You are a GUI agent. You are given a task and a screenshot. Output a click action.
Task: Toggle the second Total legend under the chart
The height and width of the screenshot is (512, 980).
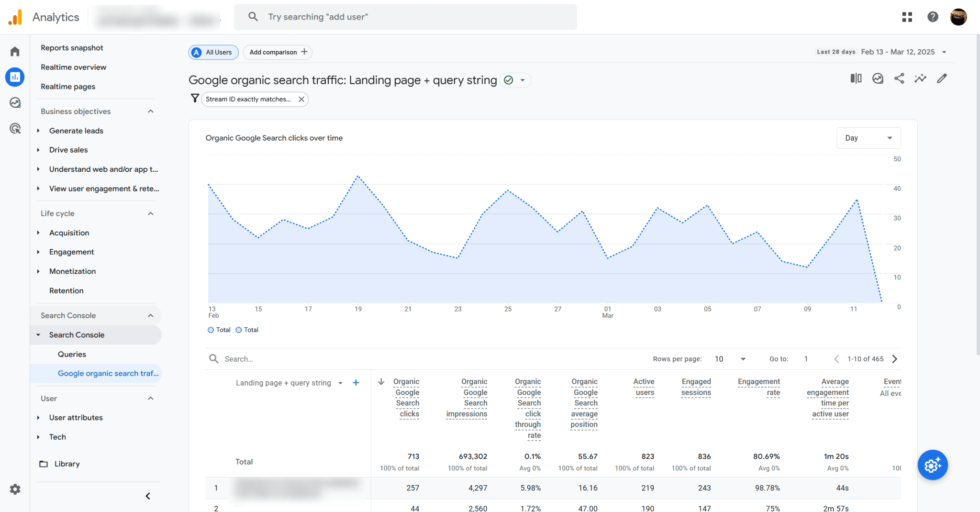click(246, 330)
